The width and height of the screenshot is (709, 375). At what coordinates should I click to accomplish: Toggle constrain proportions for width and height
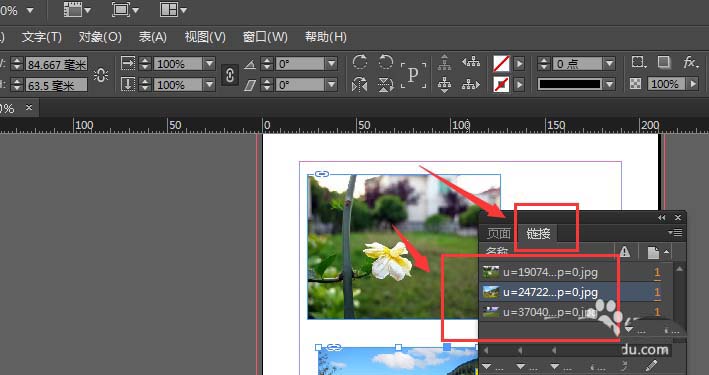click(x=101, y=75)
